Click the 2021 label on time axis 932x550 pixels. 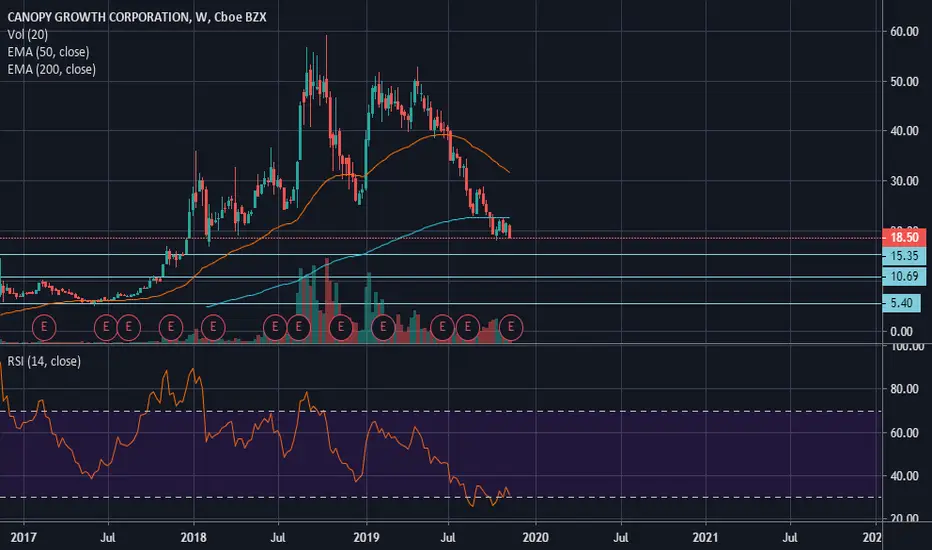click(x=706, y=538)
